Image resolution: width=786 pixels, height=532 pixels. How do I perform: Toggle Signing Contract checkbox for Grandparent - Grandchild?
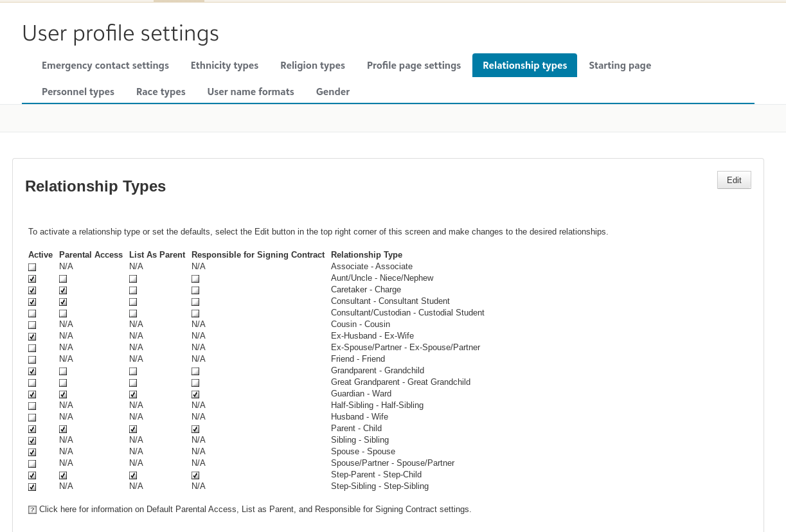click(x=195, y=371)
